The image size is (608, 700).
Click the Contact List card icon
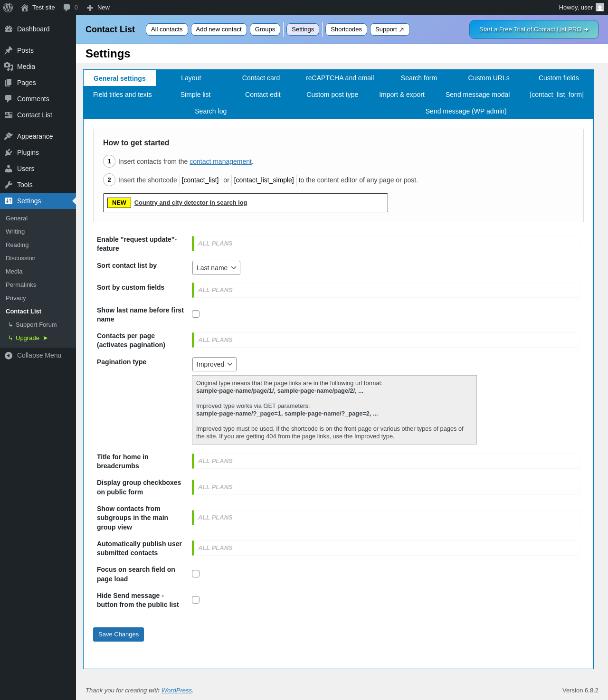[x=9, y=115]
